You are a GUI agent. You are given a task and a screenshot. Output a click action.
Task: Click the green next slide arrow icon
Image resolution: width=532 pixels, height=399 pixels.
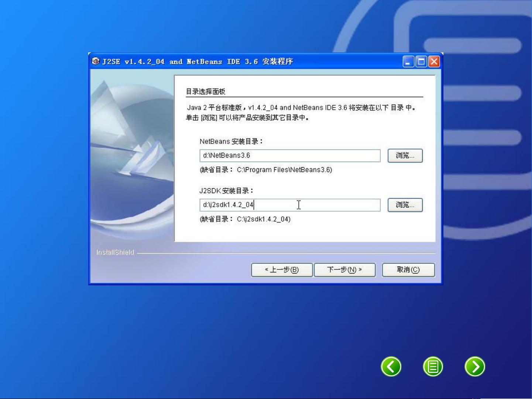[475, 367]
